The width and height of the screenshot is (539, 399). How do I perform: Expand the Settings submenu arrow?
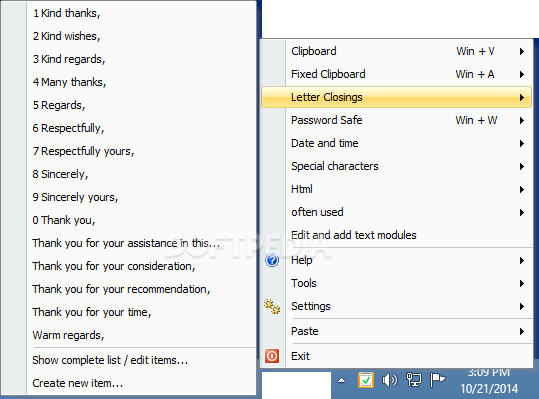522,307
